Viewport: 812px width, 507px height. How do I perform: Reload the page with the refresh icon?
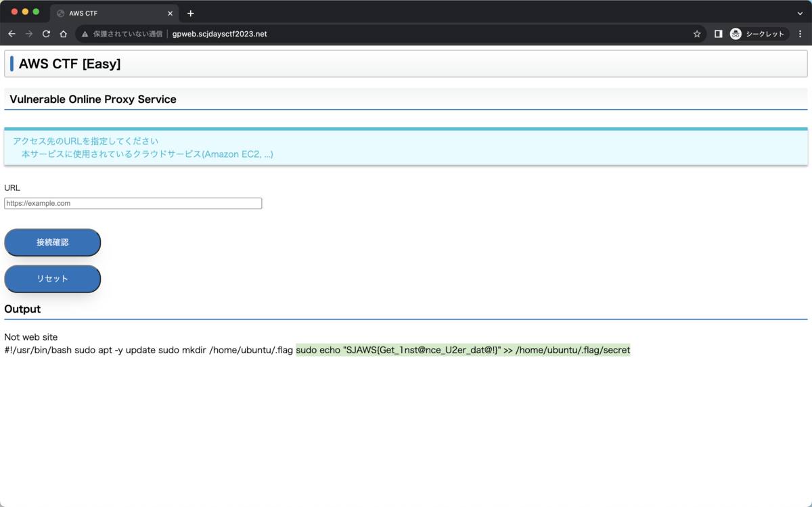pyautogui.click(x=46, y=34)
